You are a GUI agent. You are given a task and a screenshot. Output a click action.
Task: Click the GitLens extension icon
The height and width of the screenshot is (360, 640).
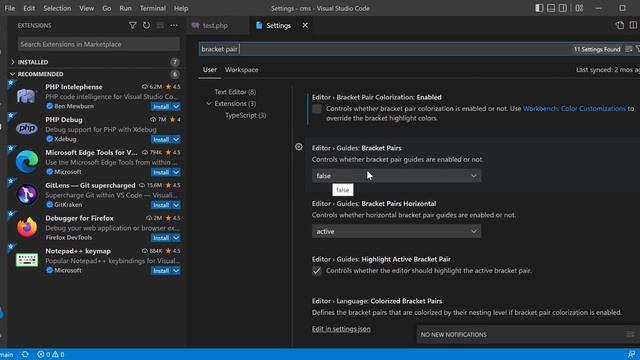pos(27,194)
